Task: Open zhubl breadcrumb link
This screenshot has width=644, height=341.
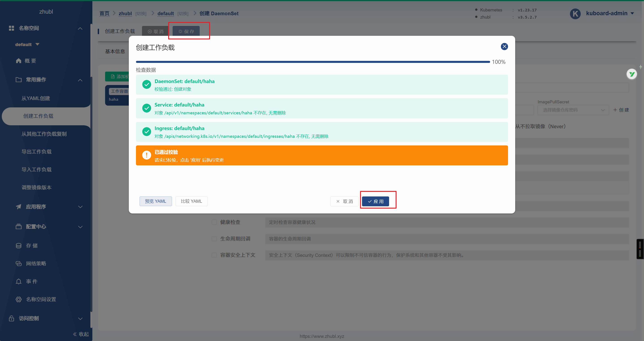Action: click(125, 13)
